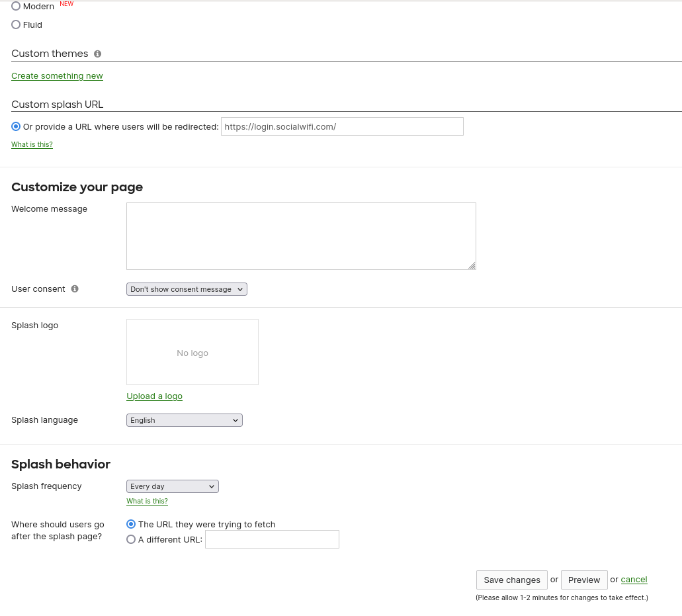The width and height of the screenshot is (682, 616).
Task: Open 'What is this?' under Splash frequency
Action: tap(147, 501)
